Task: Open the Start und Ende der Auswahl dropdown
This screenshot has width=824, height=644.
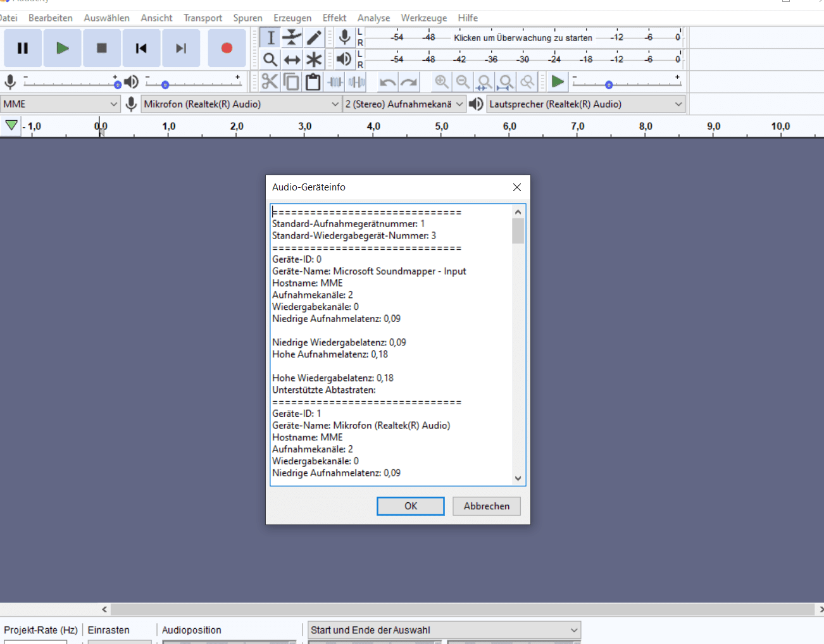Action: tap(444, 630)
